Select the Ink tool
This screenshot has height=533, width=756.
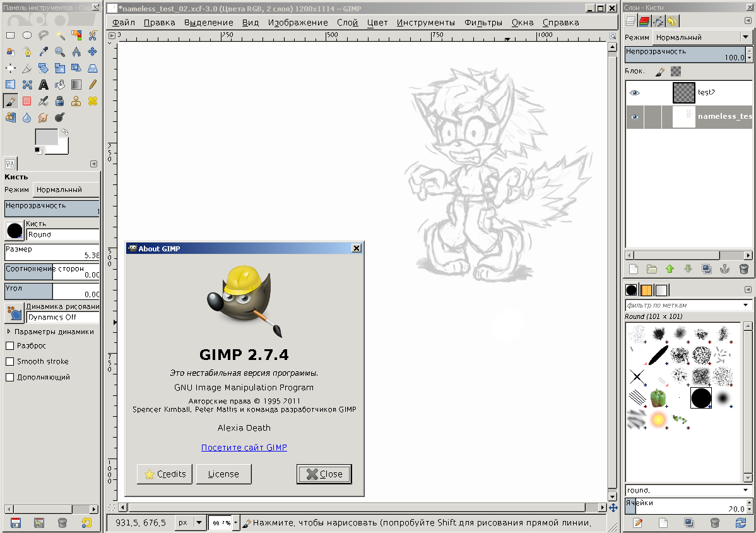(x=60, y=101)
